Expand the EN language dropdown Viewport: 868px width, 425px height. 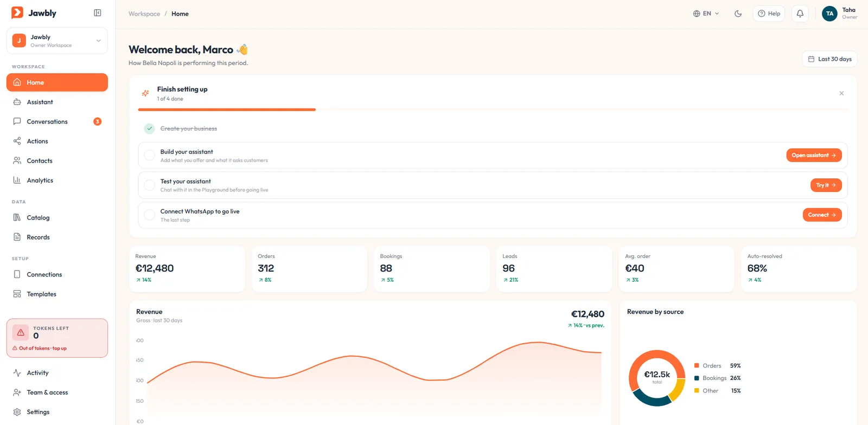706,14
